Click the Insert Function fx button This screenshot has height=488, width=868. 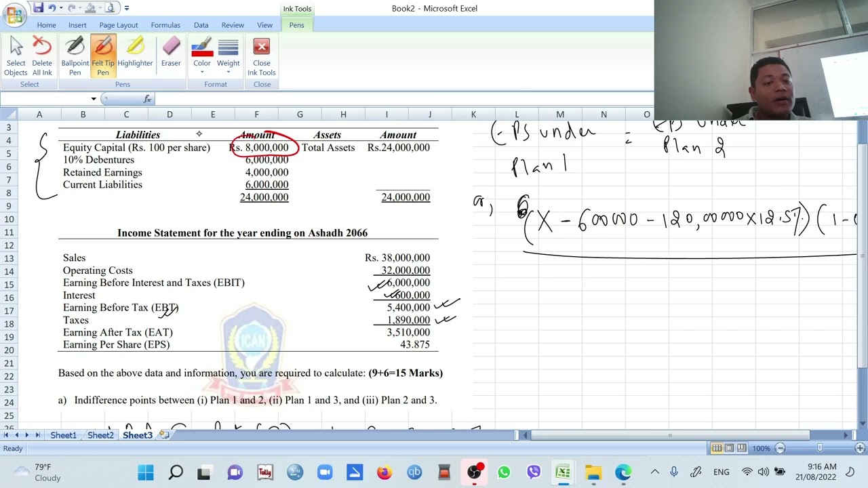[147, 99]
